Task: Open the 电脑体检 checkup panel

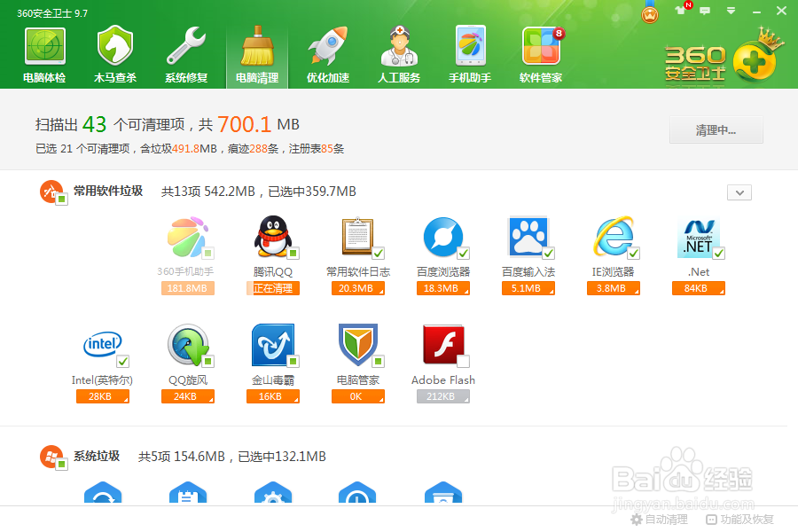Action: 44,53
